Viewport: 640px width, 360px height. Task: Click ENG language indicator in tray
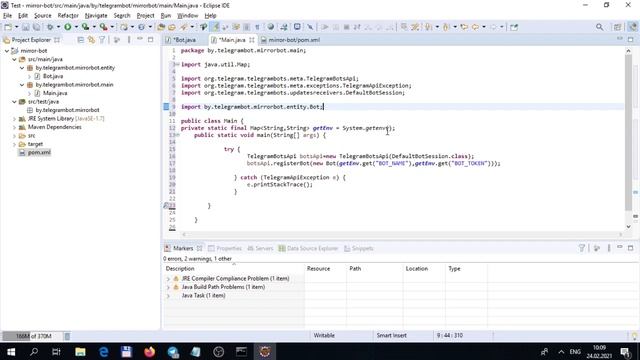[x=575, y=351]
